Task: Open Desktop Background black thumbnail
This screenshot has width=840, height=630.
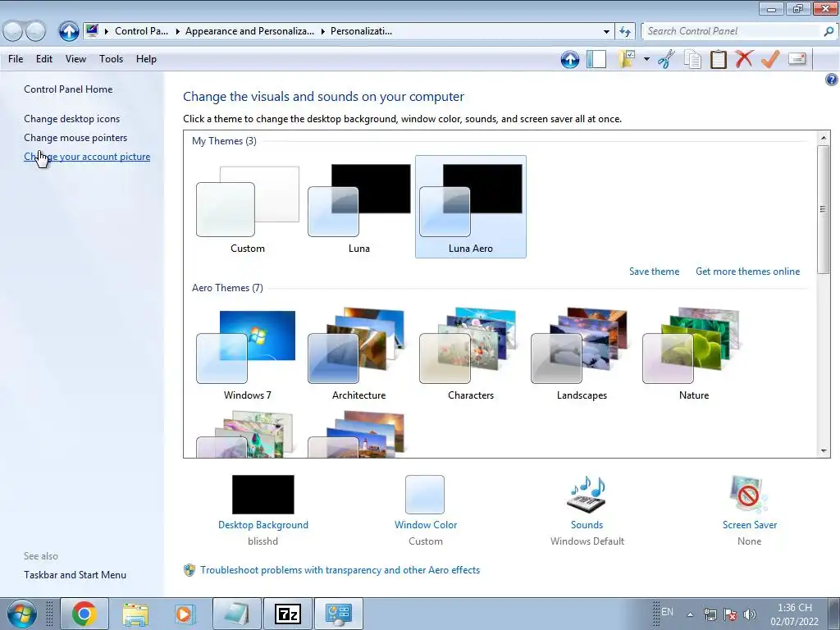Action: click(263, 495)
